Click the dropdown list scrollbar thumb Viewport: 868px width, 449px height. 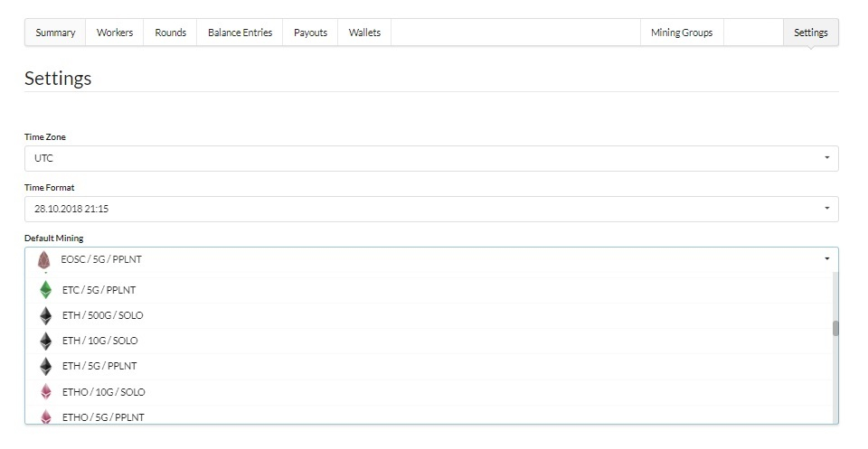click(x=835, y=329)
